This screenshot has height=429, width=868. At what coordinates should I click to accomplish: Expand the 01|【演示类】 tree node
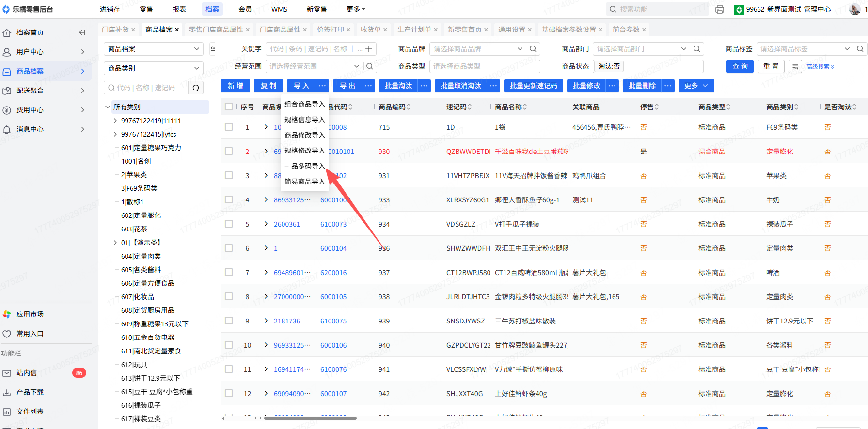pos(115,243)
